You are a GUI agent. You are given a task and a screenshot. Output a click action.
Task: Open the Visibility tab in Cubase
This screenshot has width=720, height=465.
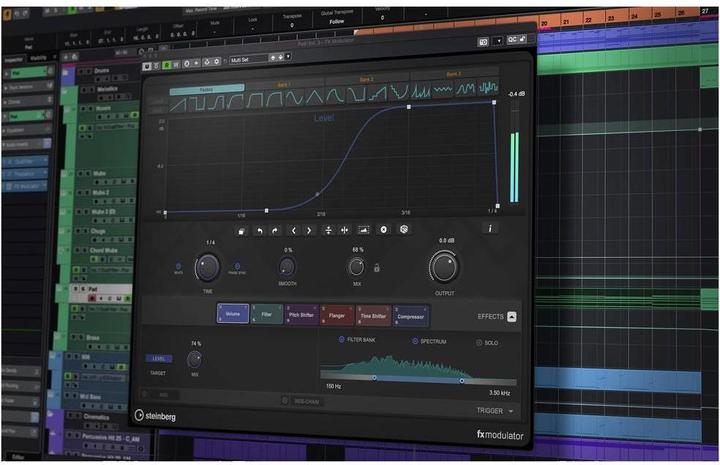tap(39, 58)
